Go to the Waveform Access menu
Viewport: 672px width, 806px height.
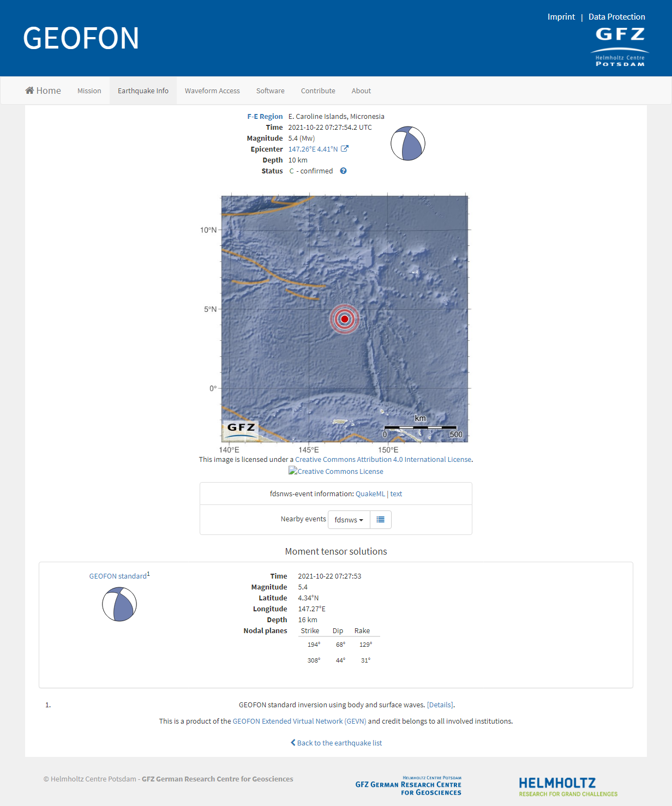tap(212, 91)
